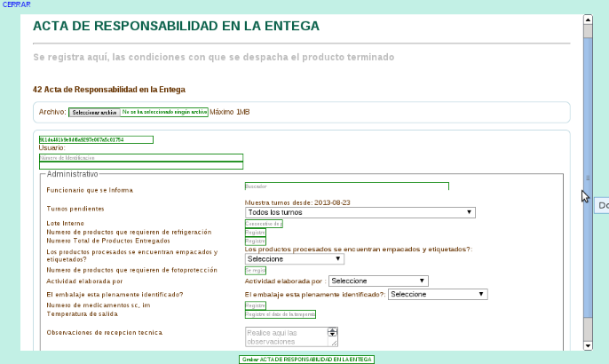Screen dimensions: 609x364
Task: Click the fotoprotección product count field
Action: click(256, 270)
